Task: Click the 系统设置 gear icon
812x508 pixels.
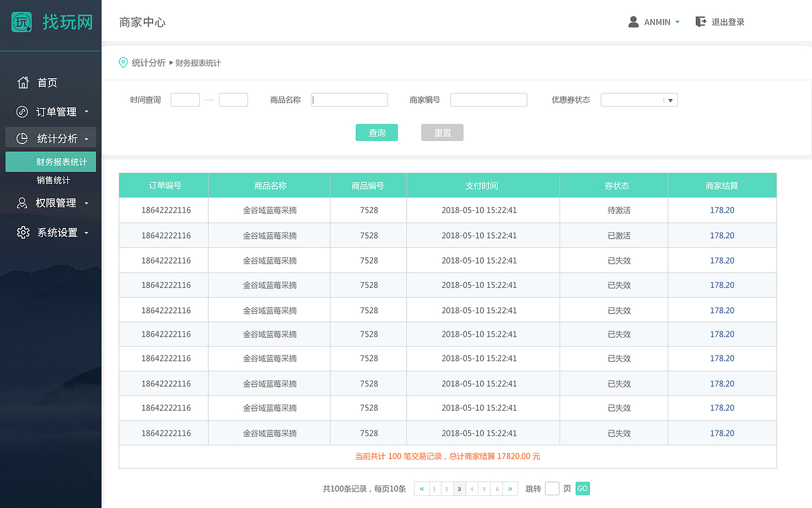Action: click(x=23, y=232)
